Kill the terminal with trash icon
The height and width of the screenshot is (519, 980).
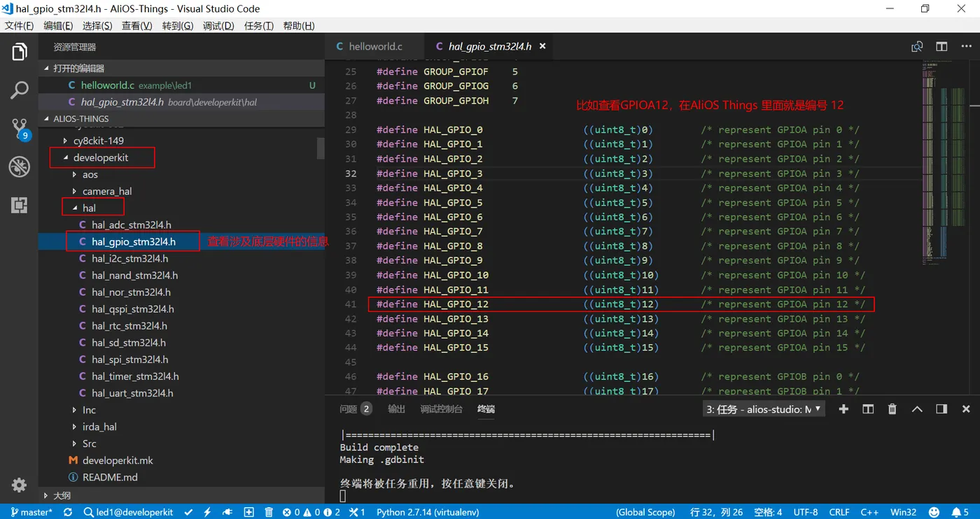click(x=892, y=409)
